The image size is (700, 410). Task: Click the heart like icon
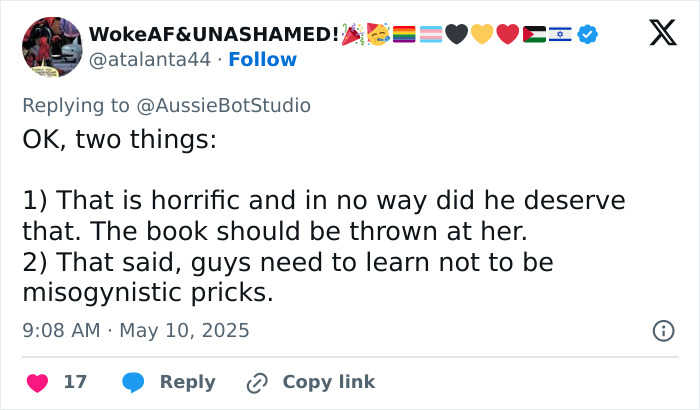pos(37,382)
